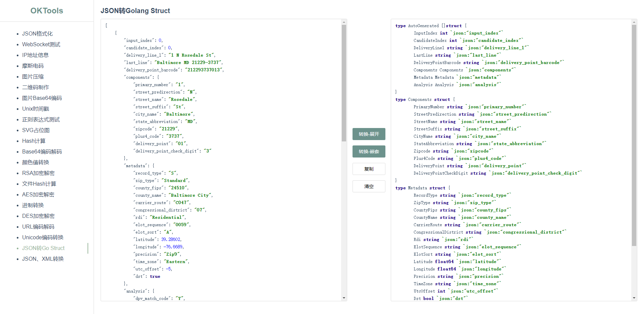Image resolution: width=644 pixels, height=314 pixels.
Task: Click the 转换-嵌套 nested conversion button
Action: pyautogui.click(x=369, y=151)
